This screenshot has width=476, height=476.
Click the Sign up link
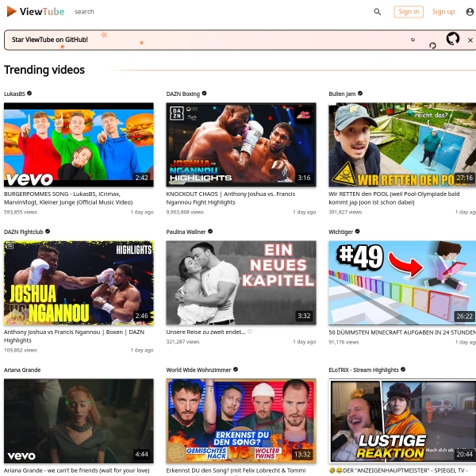pos(443,12)
